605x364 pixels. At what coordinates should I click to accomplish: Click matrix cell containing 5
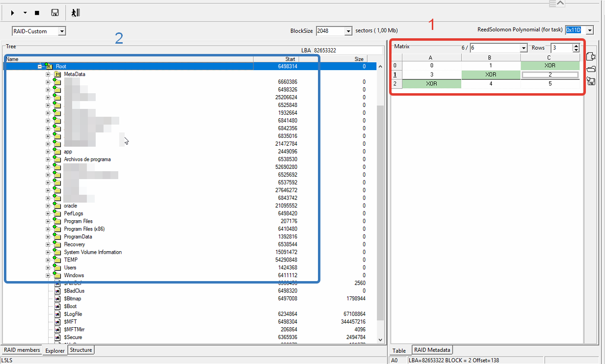coord(550,84)
